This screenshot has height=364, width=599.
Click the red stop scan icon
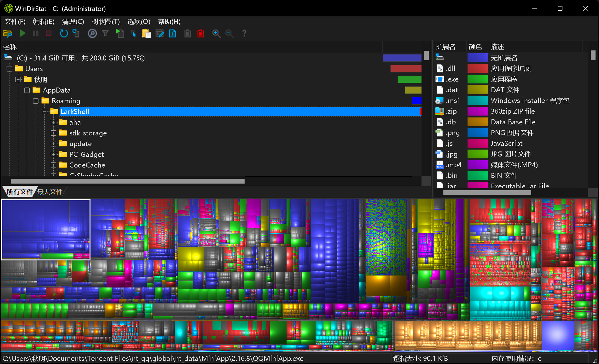click(49, 33)
